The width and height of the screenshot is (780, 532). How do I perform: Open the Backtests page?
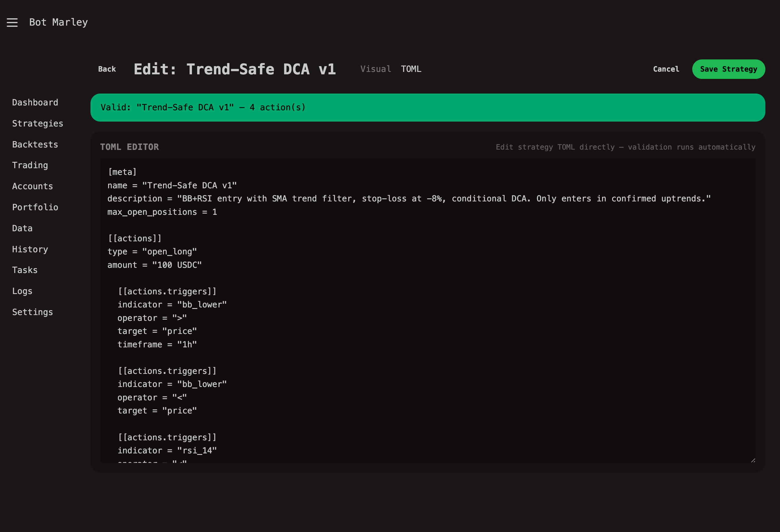[35, 144]
